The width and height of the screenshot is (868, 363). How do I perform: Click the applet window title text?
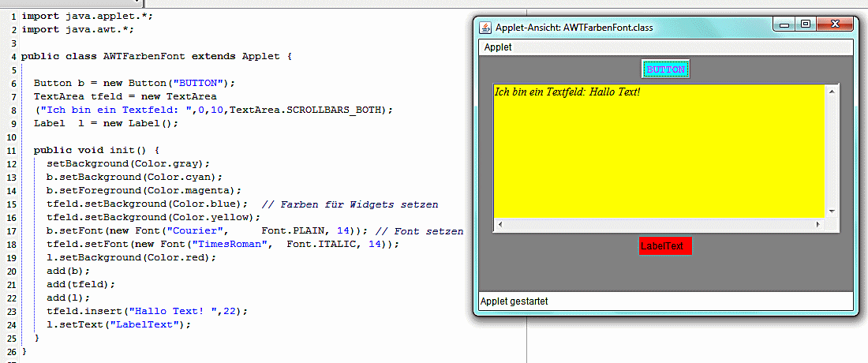coord(574,28)
